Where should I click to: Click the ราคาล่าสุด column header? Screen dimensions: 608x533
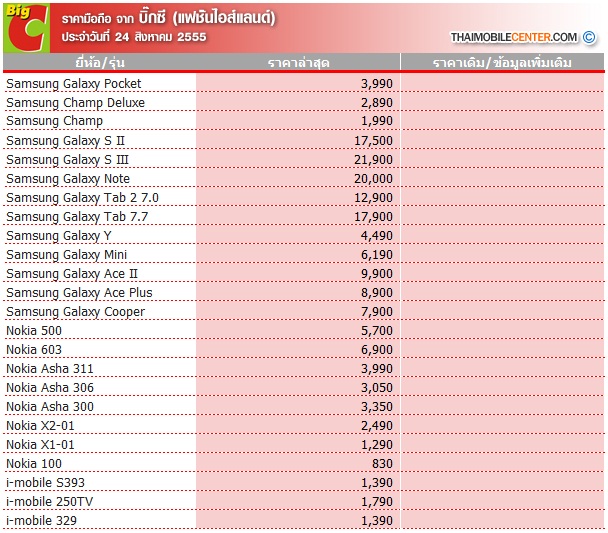[x=298, y=63]
